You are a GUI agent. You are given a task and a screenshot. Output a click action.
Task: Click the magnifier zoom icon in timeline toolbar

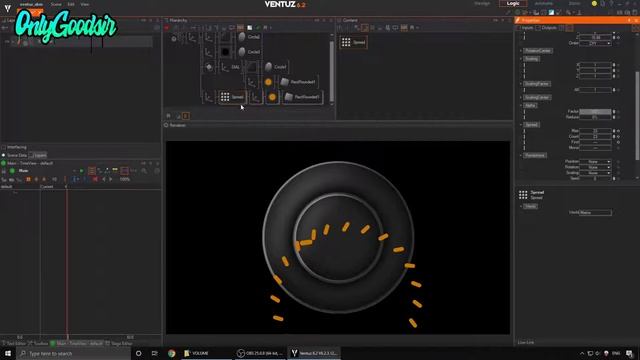[x=144, y=171]
